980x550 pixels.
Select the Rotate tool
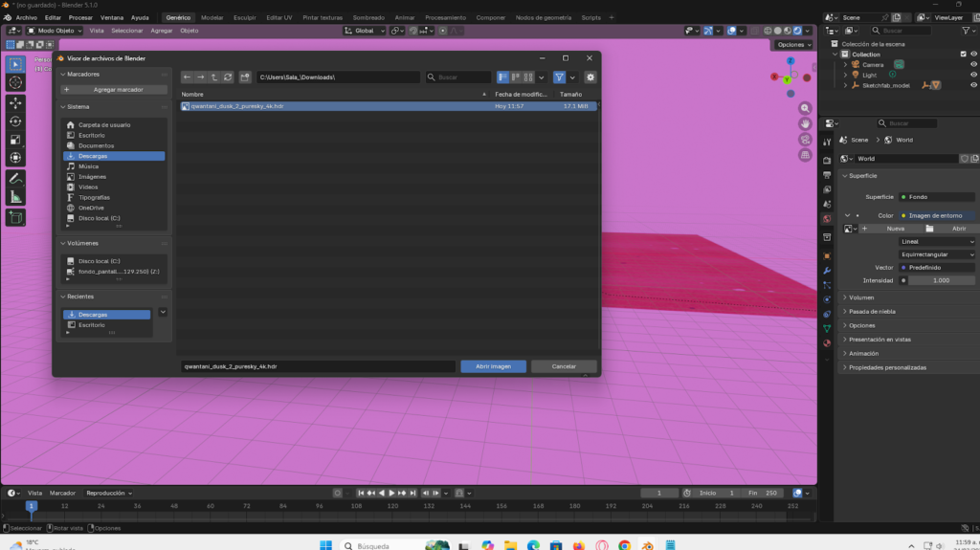point(15,121)
